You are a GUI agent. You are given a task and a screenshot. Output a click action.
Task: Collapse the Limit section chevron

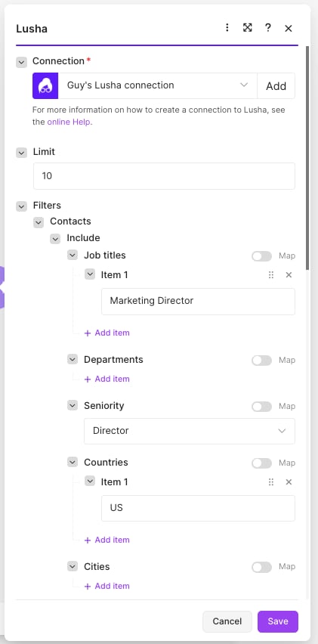point(21,153)
